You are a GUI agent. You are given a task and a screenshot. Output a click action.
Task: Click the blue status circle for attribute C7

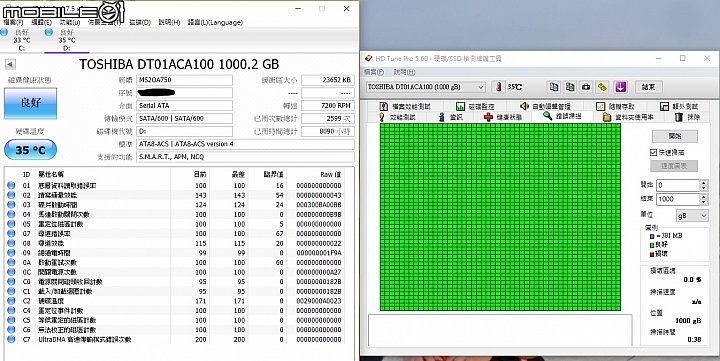(11, 339)
